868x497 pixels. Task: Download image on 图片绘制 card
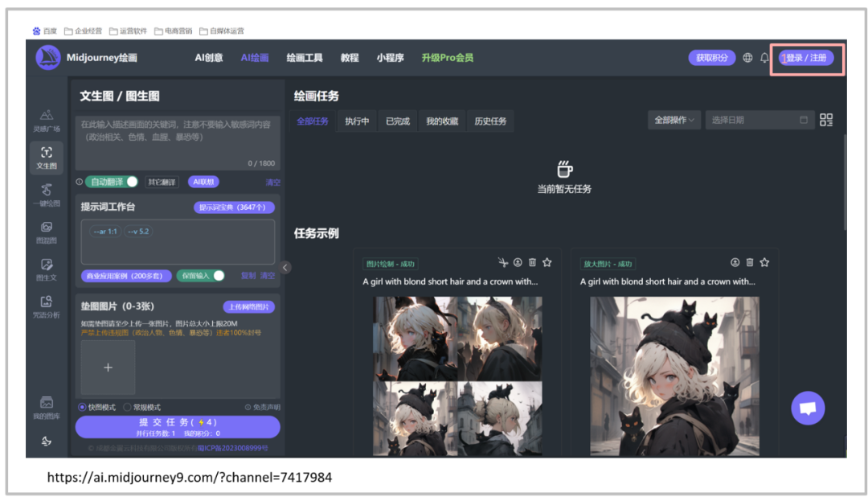pos(518,262)
